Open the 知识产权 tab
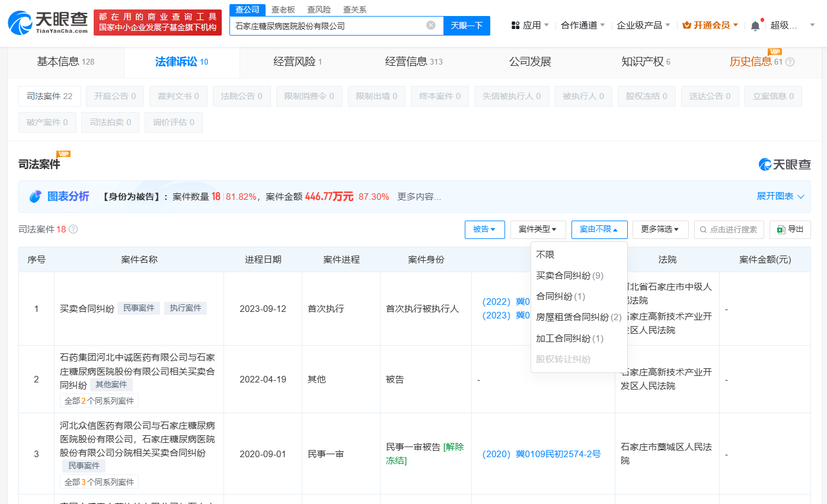827x504 pixels. pyautogui.click(x=646, y=62)
